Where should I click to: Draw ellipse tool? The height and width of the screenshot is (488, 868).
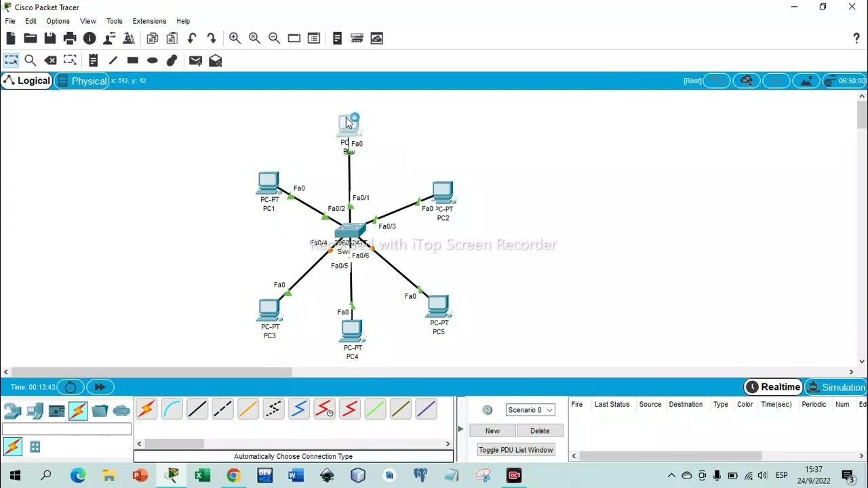(153, 60)
